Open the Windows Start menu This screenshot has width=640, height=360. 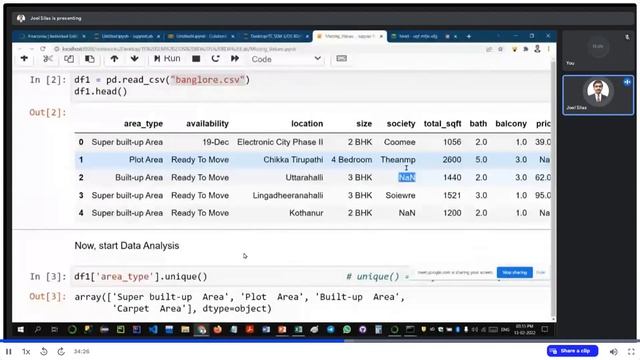pos(20,329)
